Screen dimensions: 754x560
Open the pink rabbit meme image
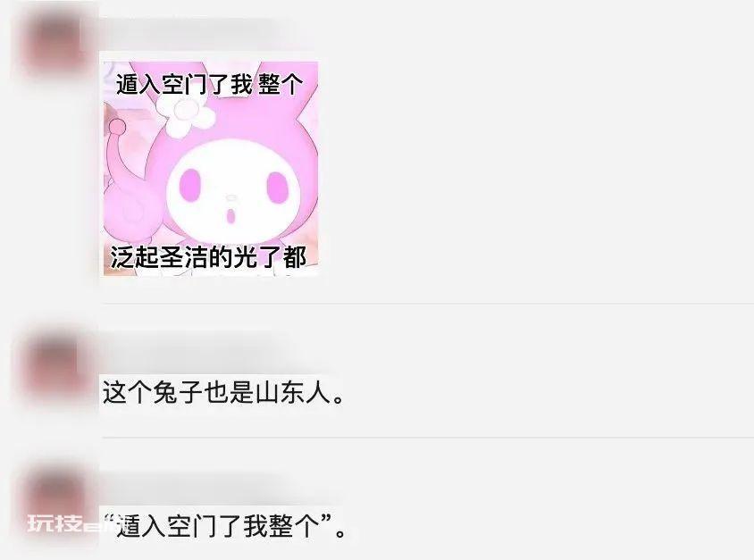(211, 168)
